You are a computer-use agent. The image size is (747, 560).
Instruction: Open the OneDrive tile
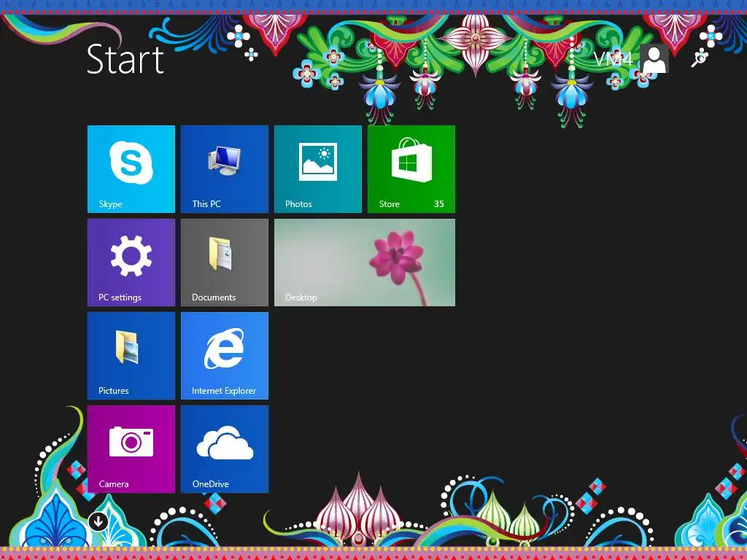click(225, 449)
